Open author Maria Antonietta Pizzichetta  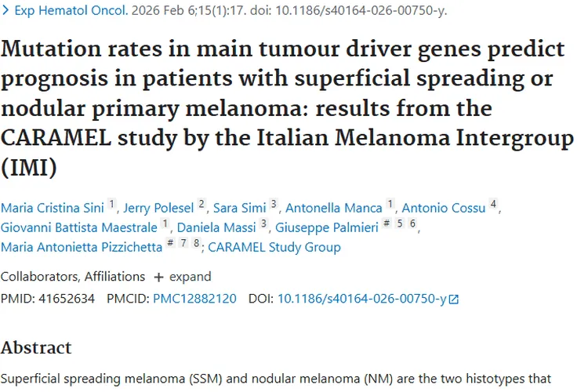(x=82, y=247)
